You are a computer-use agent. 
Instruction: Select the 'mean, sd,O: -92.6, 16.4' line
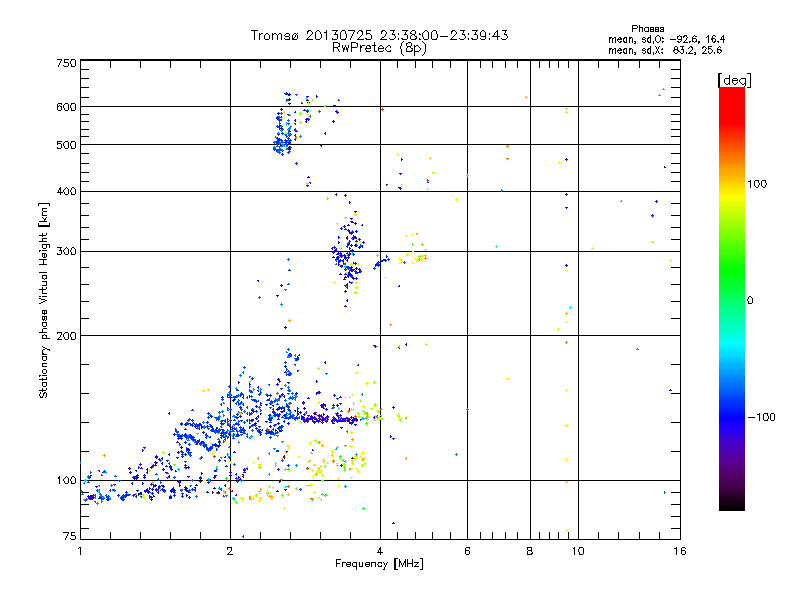click(x=666, y=39)
